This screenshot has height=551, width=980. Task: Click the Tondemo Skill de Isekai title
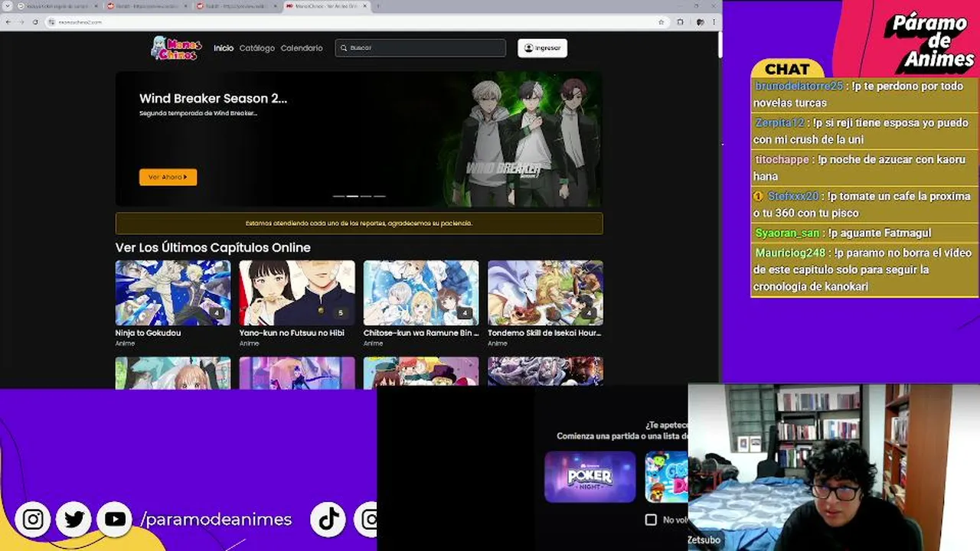point(544,333)
